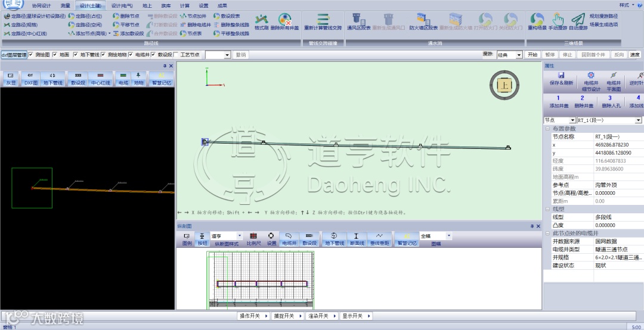Click the 地物 icon in left panel
Image resolution: width=644 pixels, height=330 pixels.
[139, 79]
